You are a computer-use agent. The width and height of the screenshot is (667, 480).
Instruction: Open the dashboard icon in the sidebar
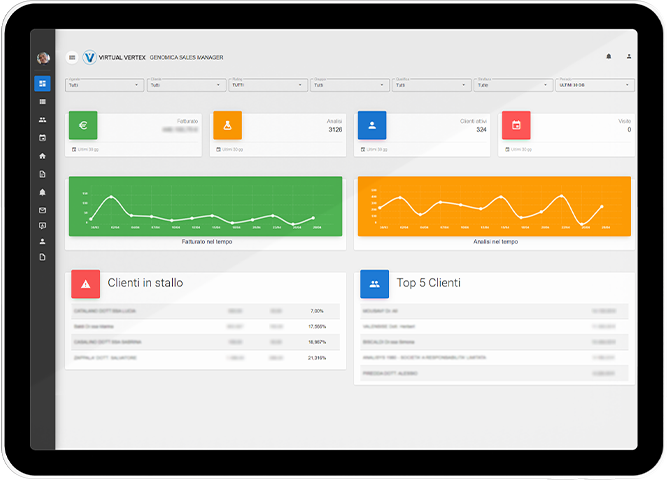(x=42, y=84)
